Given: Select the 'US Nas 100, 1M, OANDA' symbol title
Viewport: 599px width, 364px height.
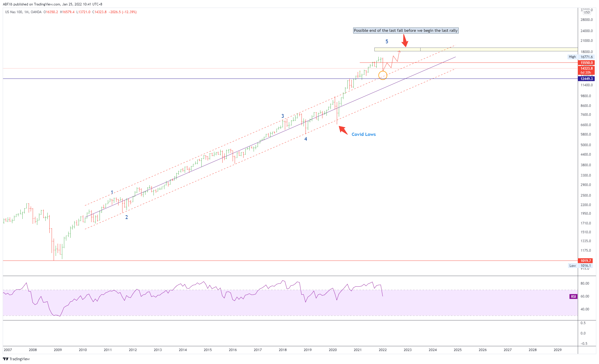Looking at the screenshot, I should click(23, 12).
